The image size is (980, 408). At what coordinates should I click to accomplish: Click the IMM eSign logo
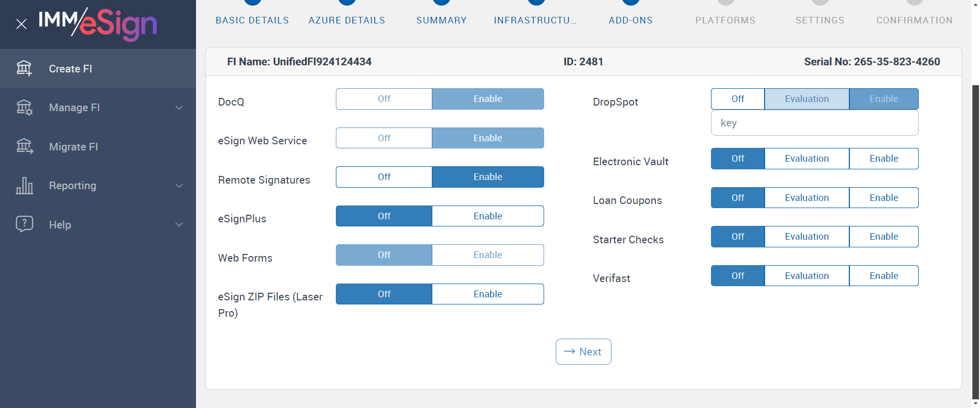[97, 24]
